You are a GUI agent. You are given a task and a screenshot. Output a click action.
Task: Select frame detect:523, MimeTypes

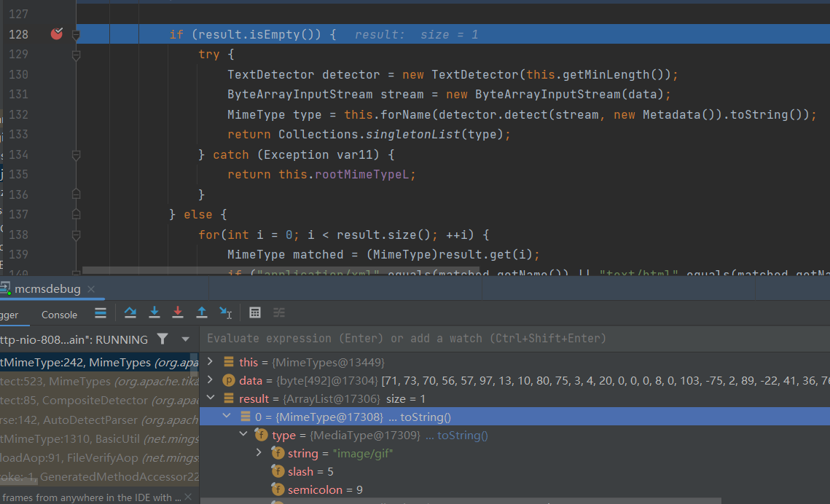(100, 382)
